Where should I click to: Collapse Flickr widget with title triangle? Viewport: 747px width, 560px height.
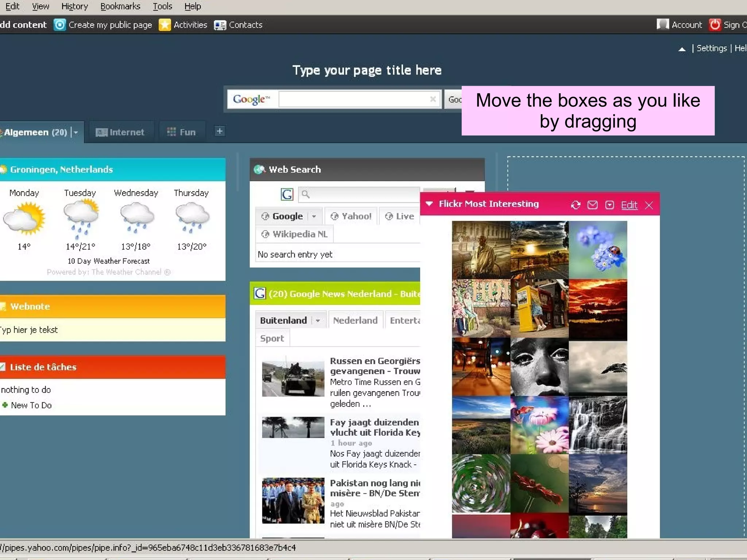coord(429,204)
